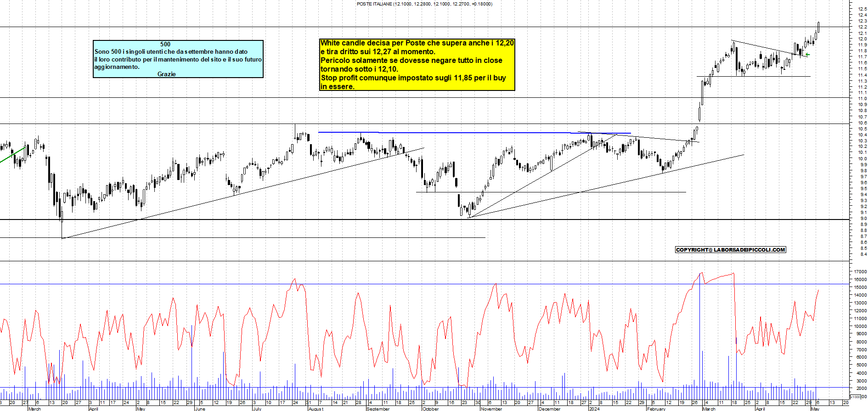This screenshot has height=411, width=868.
Task: Click the line 'il loro contributo per il mantenimento'
Action: click(x=178, y=59)
